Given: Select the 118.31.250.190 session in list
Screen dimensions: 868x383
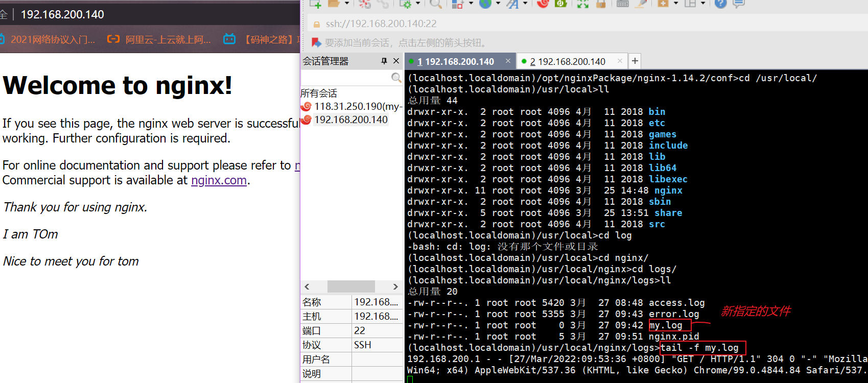Looking at the screenshot, I should point(357,106).
